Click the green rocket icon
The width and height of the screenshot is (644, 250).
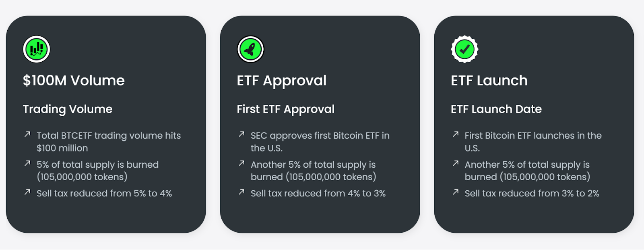pyautogui.click(x=250, y=49)
